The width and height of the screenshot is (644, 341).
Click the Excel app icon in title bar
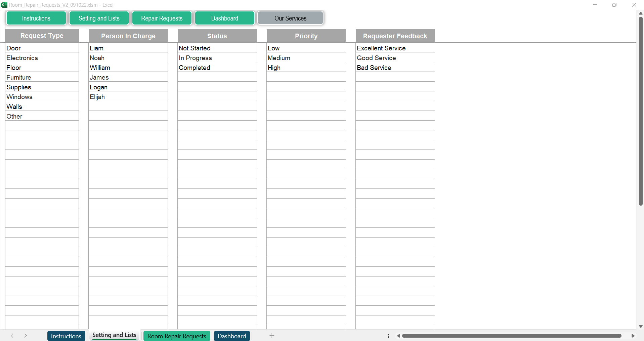pos(4,5)
